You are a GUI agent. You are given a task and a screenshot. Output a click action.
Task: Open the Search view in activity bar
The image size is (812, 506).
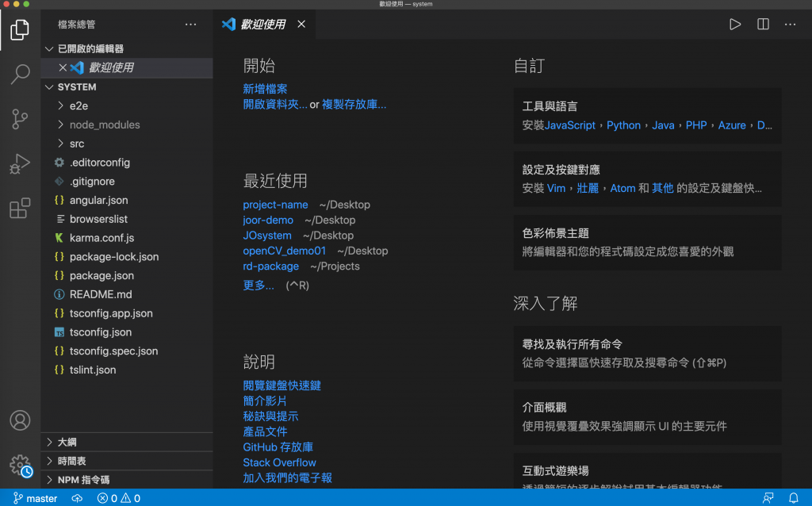pos(20,74)
